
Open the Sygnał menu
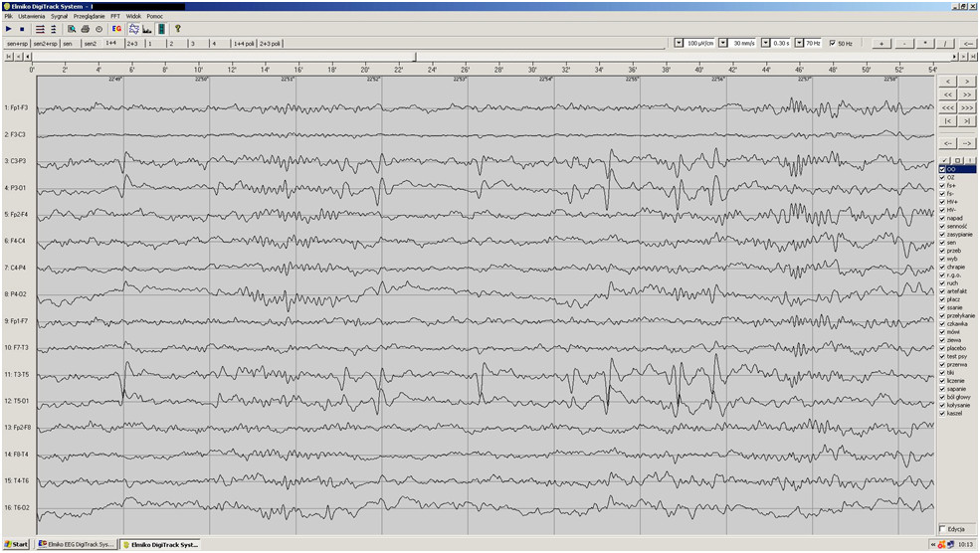click(60, 16)
